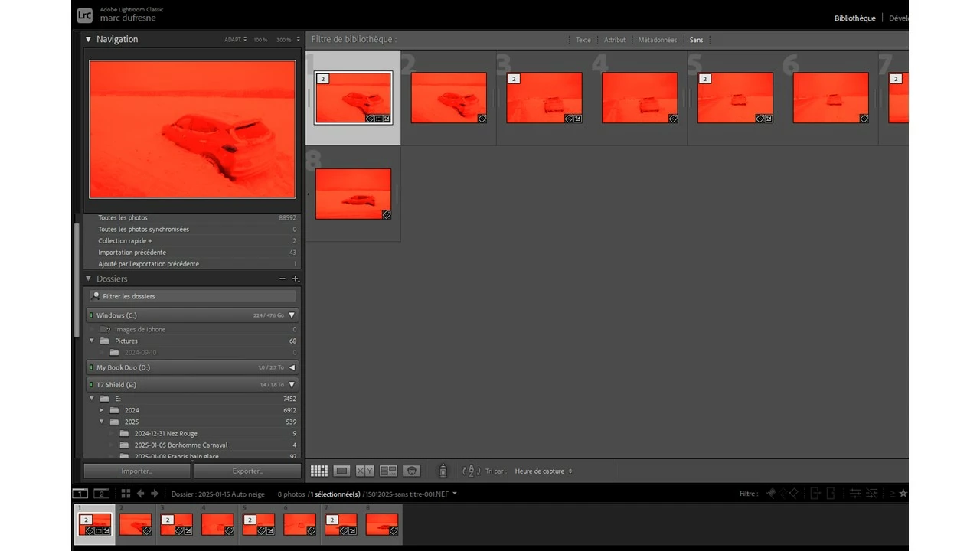Select the 'images de iphone' folder
This screenshot has height=551, width=980.
click(x=140, y=329)
